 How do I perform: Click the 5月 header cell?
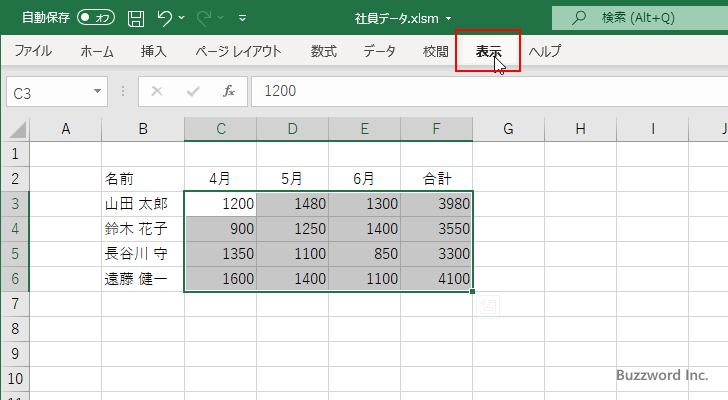click(x=292, y=179)
